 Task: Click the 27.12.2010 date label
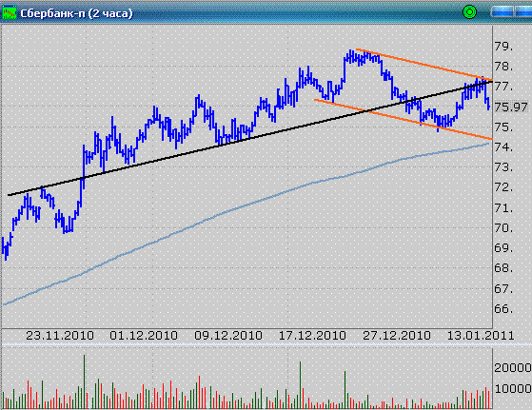(x=397, y=336)
